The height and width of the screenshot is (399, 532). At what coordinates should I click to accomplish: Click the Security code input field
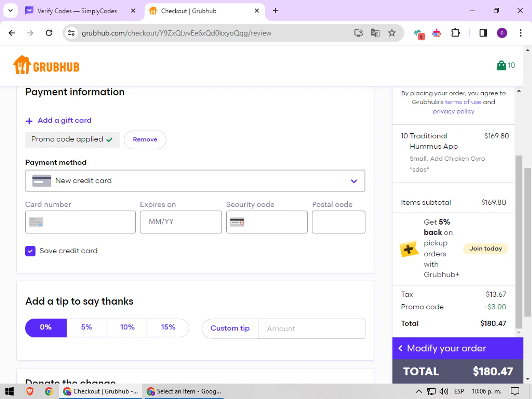(267, 222)
